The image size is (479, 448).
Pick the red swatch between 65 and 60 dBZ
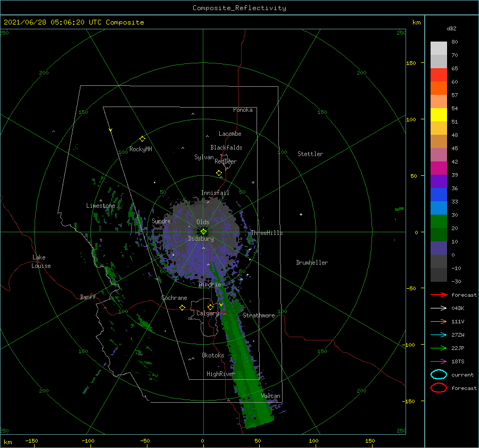coord(439,75)
